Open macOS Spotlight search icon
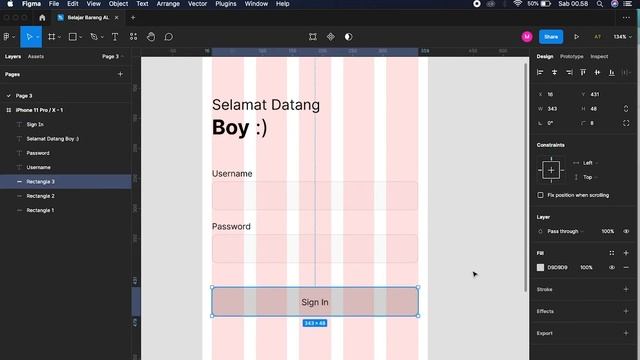640x360 pixels. point(600,4)
